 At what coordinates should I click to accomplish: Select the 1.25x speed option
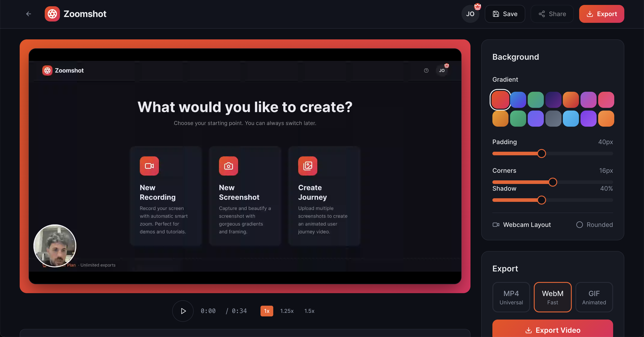point(287,311)
